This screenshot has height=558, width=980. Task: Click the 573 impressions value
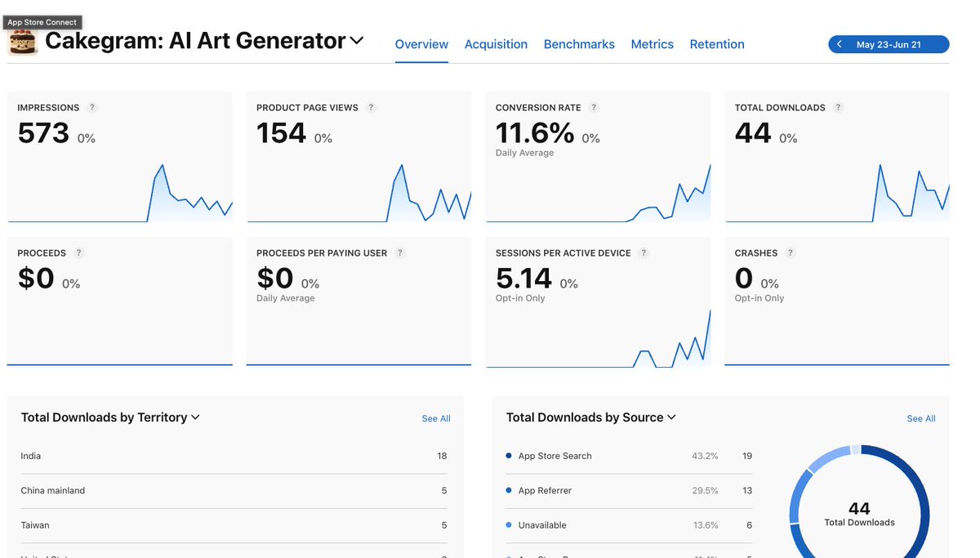43,132
